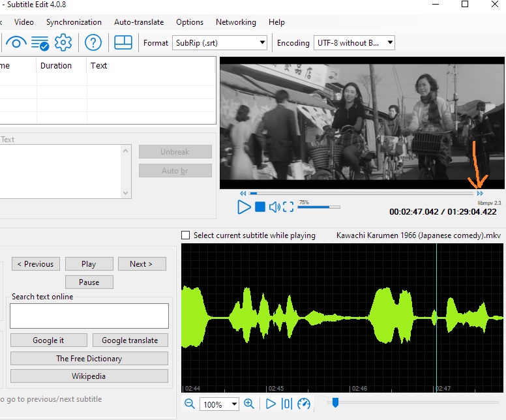Switch the video to full screen

[288, 207]
